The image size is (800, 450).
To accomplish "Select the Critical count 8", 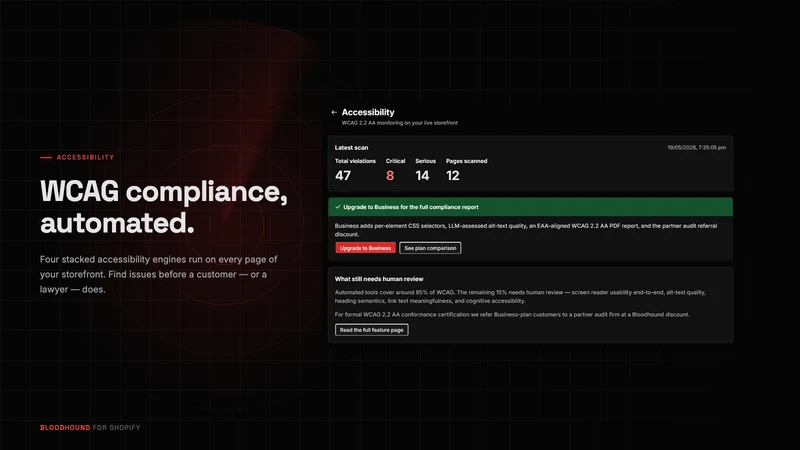I will 390,176.
